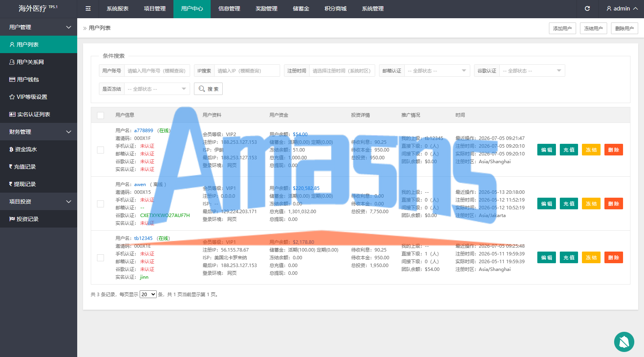Open 用户列表 from its person icon

(12, 45)
